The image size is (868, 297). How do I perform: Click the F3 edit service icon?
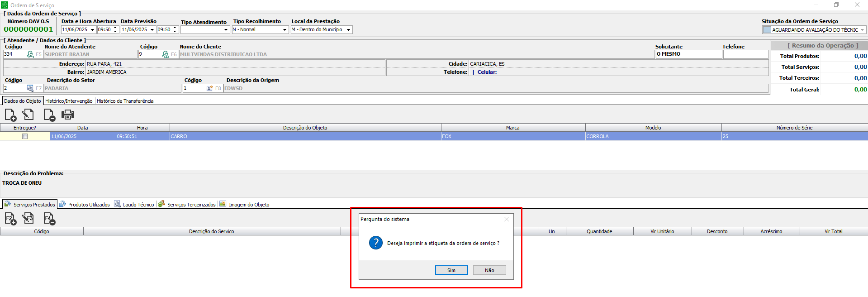point(28,219)
